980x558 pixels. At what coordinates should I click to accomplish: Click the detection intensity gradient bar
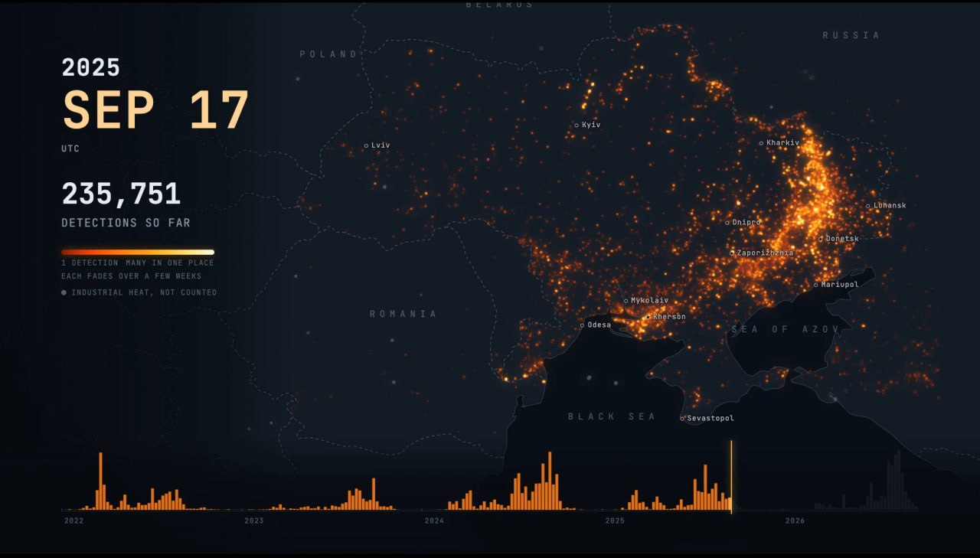[138, 252]
